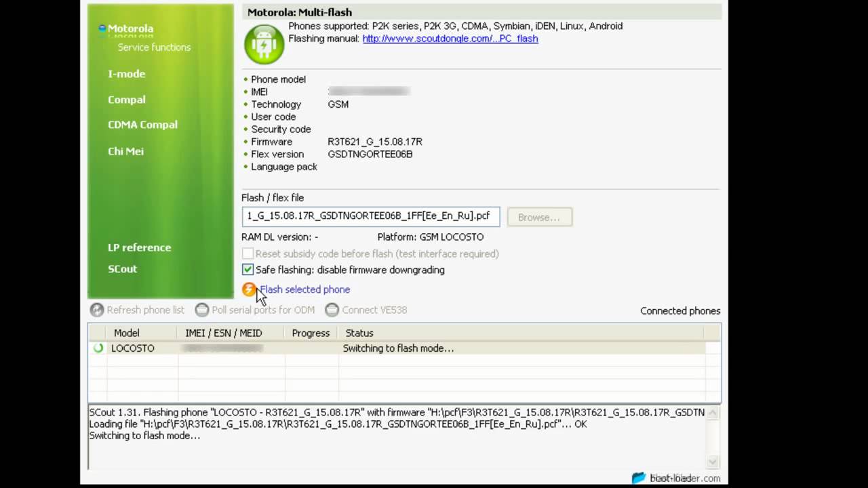Click the orange Flash selected phone icon
The height and width of the screenshot is (488, 868).
tap(249, 289)
